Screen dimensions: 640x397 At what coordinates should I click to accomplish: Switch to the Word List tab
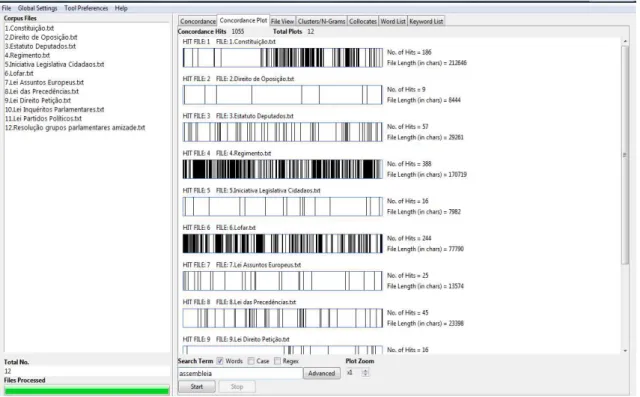click(393, 21)
